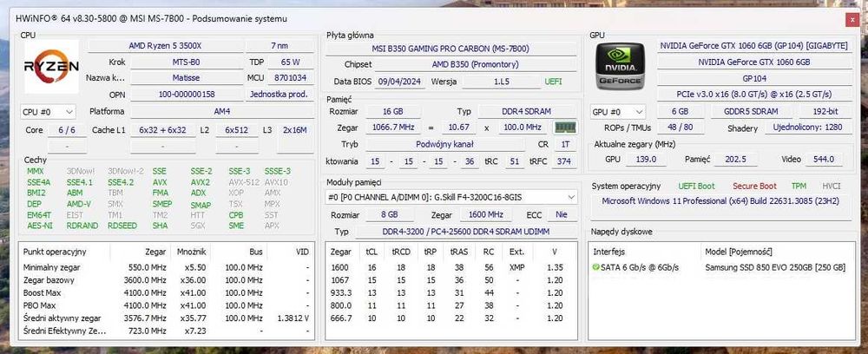Click the PCIe v3.0 x16 link field
The height and width of the screenshot is (354, 868).
click(754, 94)
